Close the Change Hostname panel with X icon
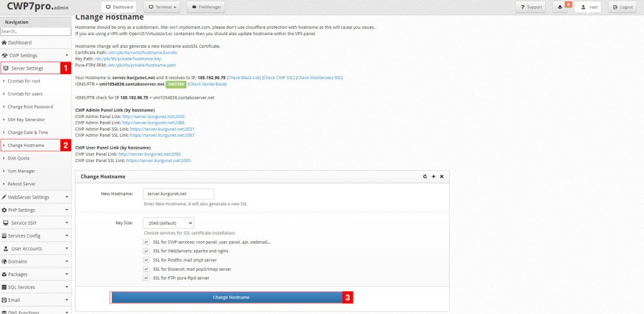 (442, 176)
